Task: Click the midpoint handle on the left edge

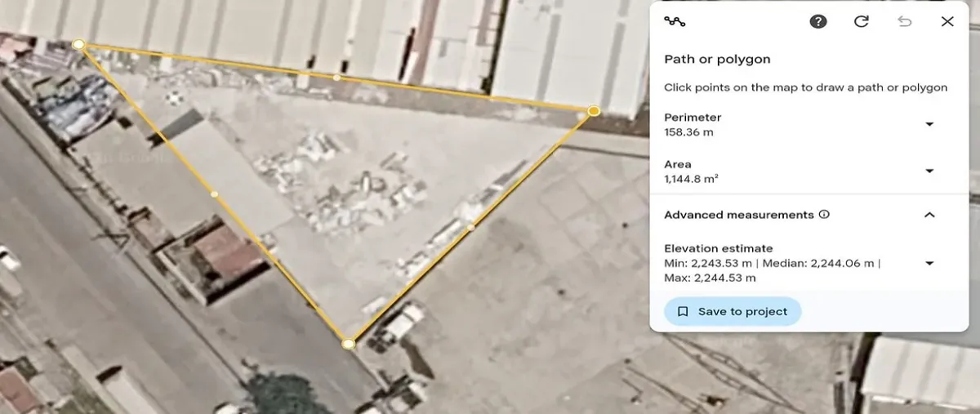Action: (x=214, y=194)
